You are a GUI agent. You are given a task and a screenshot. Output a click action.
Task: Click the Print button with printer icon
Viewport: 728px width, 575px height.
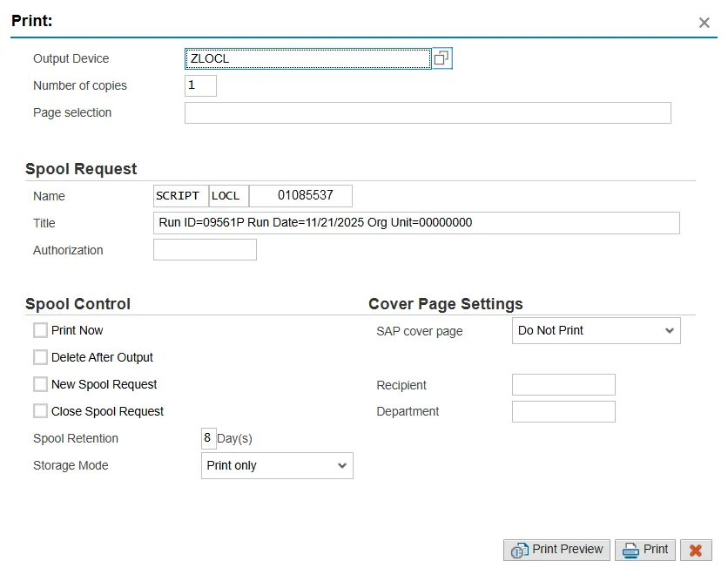click(x=645, y=550)
